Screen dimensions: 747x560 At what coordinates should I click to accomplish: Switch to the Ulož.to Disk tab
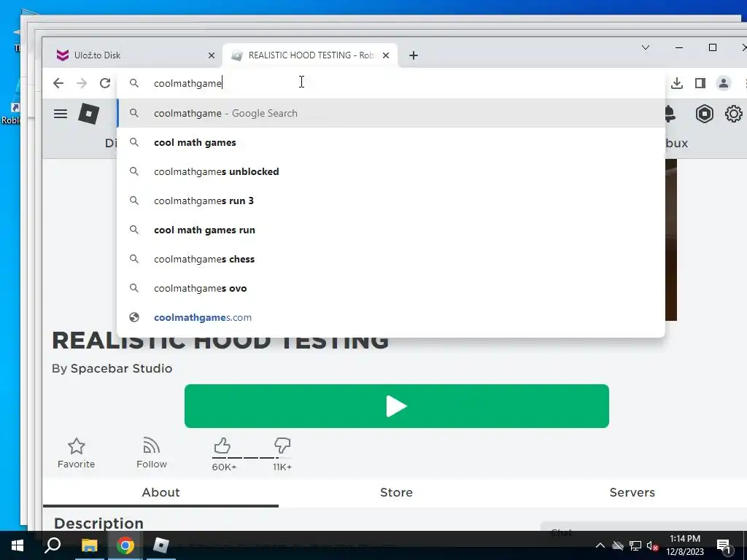click(133, 55)
